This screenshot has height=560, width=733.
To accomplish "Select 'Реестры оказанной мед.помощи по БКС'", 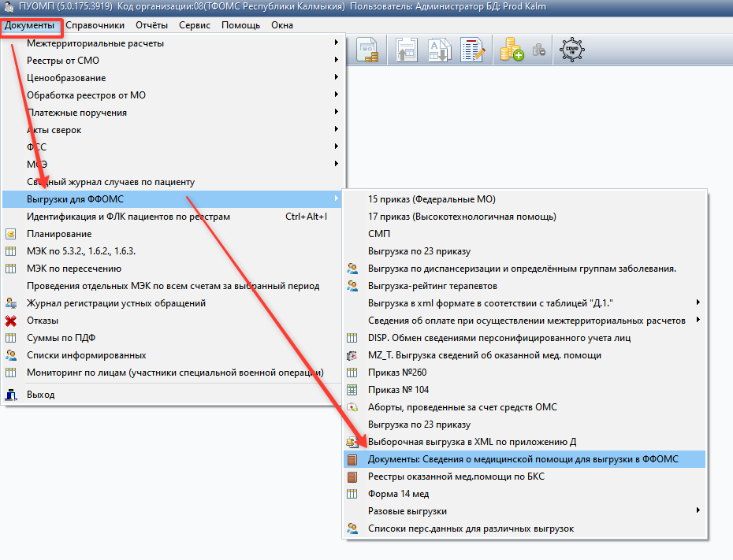I will click(456, 477).
